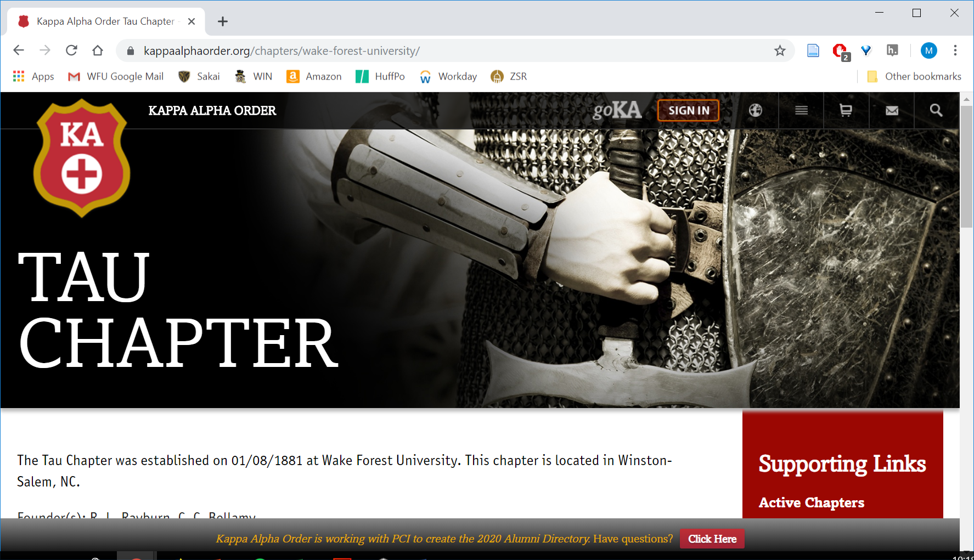The height and width of the screenshot is (560, 974).
Task: Click the 2020 Alumni Directory notice text
Action: 403,539
